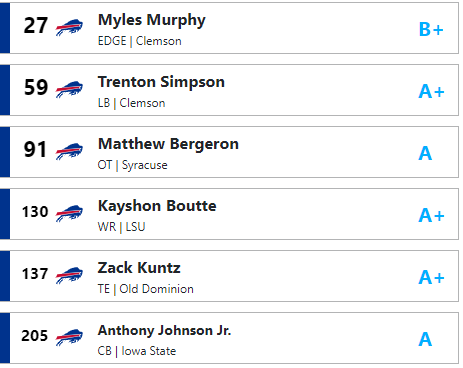Select pick number 27
The width and height of the screenshot is (463, 368).
coord(35,26)
